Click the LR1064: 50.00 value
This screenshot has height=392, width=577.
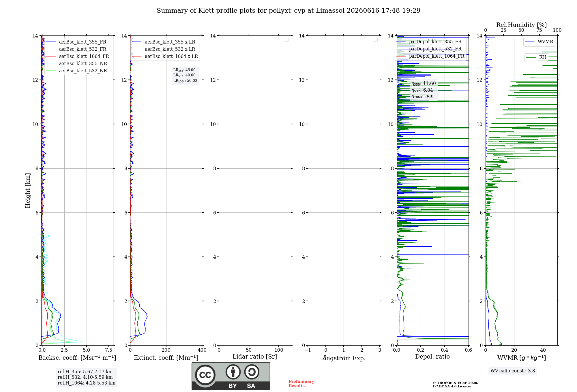185,81
